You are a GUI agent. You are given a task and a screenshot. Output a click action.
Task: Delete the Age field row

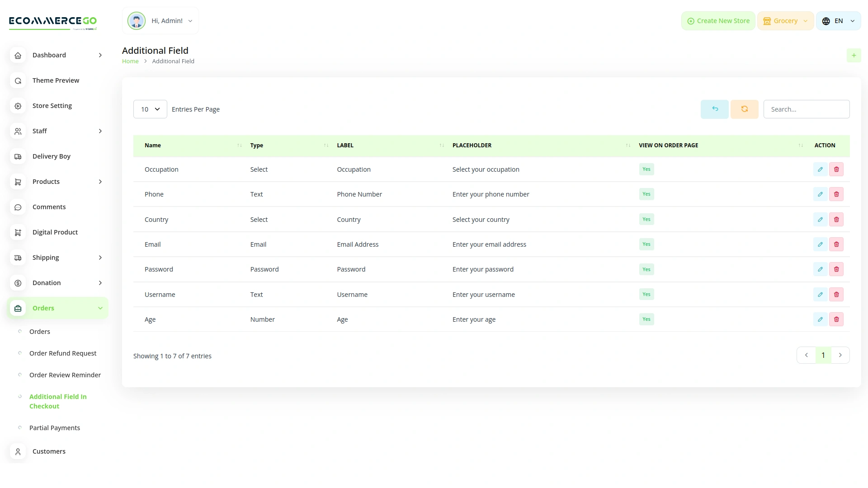836,319
